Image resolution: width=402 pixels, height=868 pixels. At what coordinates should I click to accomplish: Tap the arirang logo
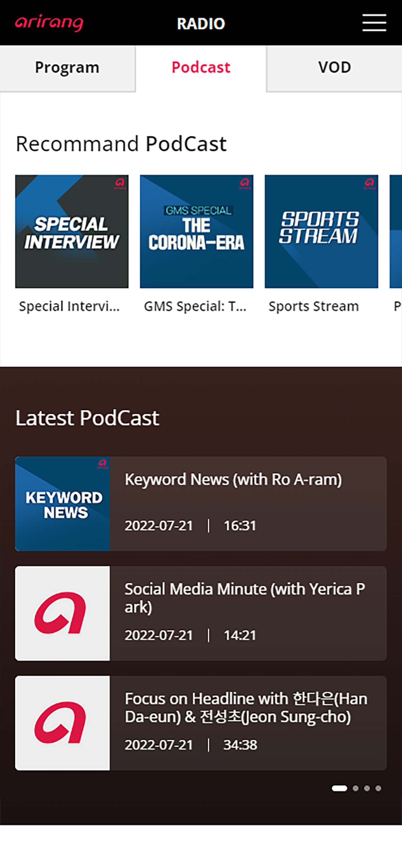[x=49, y=23]
